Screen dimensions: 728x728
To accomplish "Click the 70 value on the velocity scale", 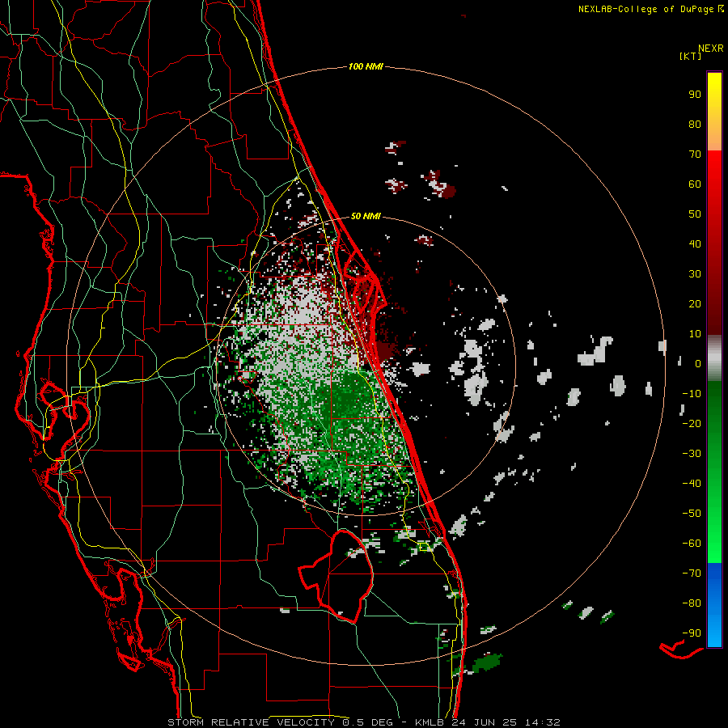I will 695,154.
